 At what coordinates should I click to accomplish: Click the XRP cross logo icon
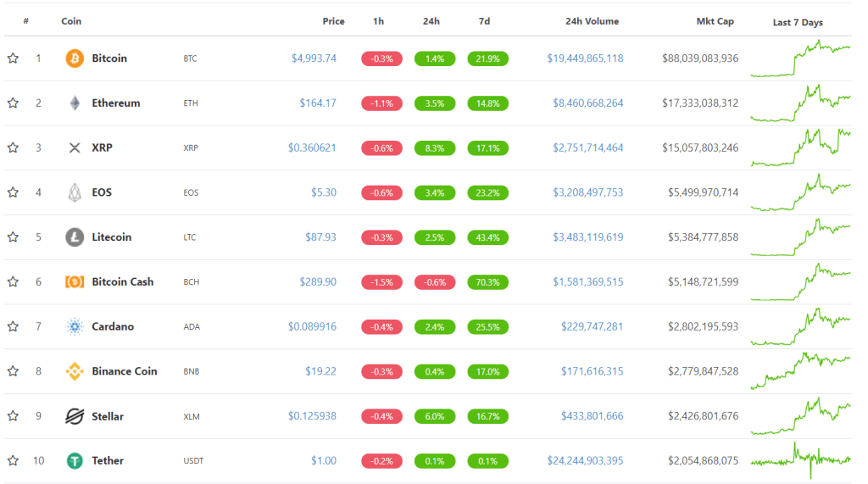click(75, 147)
